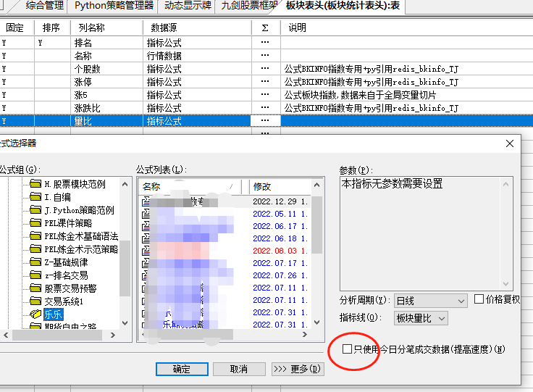Select the PEL课件策略 folder icon
The width and height of the screenshot is (533, 392).
tap(35, 223)
